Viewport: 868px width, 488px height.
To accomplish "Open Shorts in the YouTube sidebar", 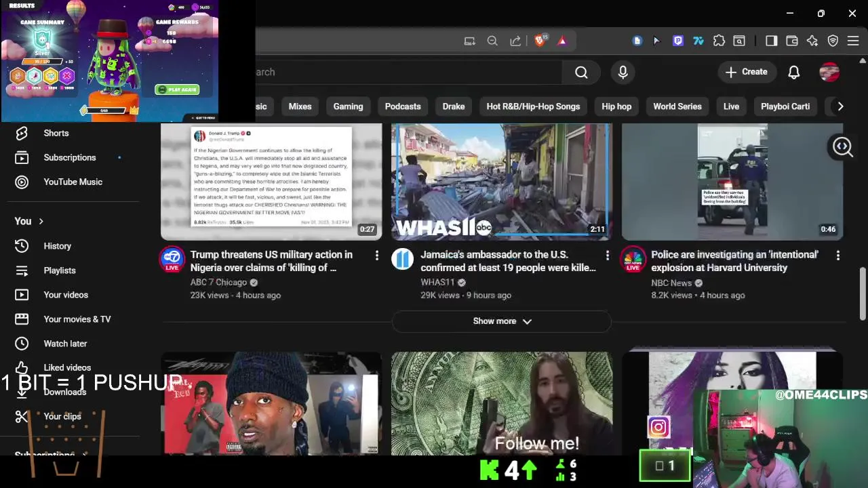I will tap(56, 133).
